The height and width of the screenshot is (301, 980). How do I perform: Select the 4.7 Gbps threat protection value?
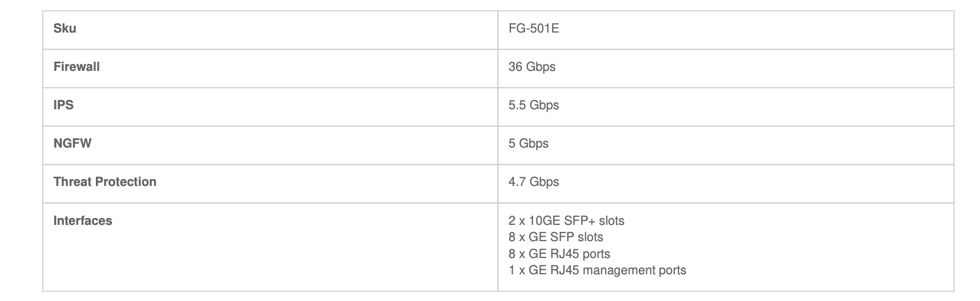(x=534, y=182)
